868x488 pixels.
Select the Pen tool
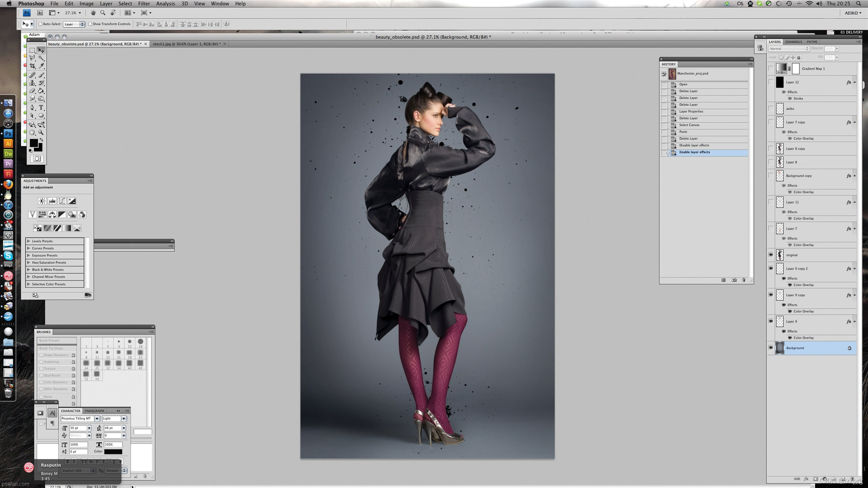click(32, 107)
